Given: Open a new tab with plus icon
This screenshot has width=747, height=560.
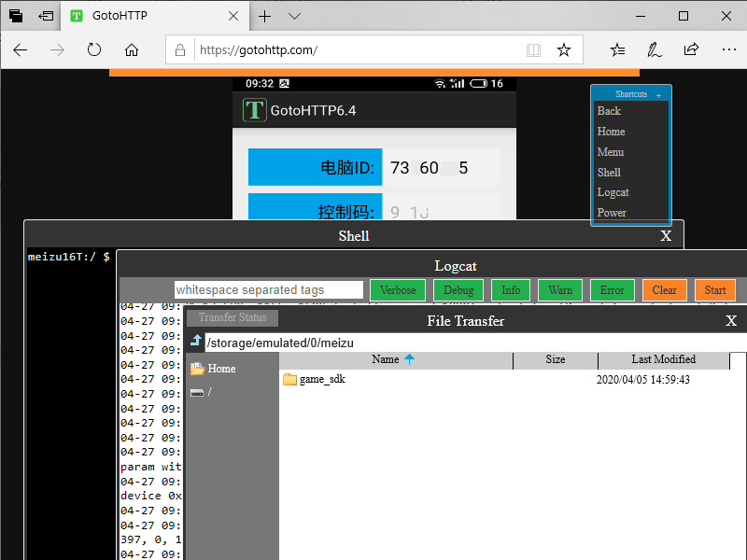Looking at the screenshot, I should tap(265, 16).
